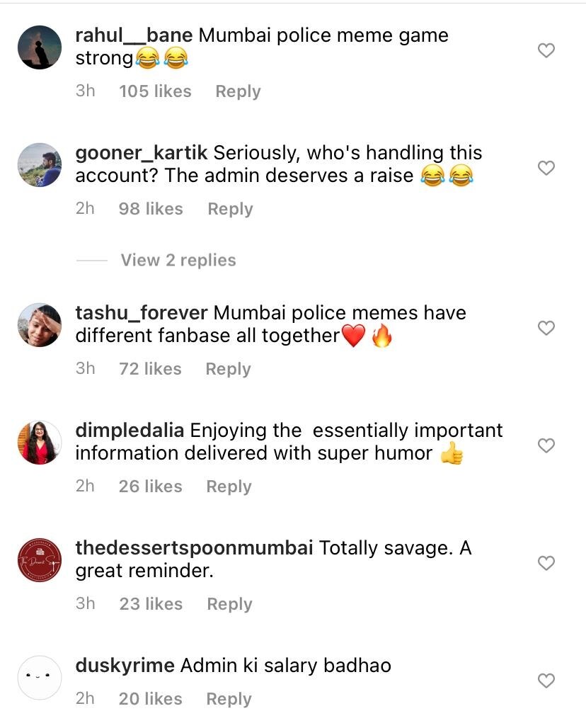The height and width of the screenshot is (728, 586).
Task: Like tashu_forever's comment
Action: tap(546, 328)
